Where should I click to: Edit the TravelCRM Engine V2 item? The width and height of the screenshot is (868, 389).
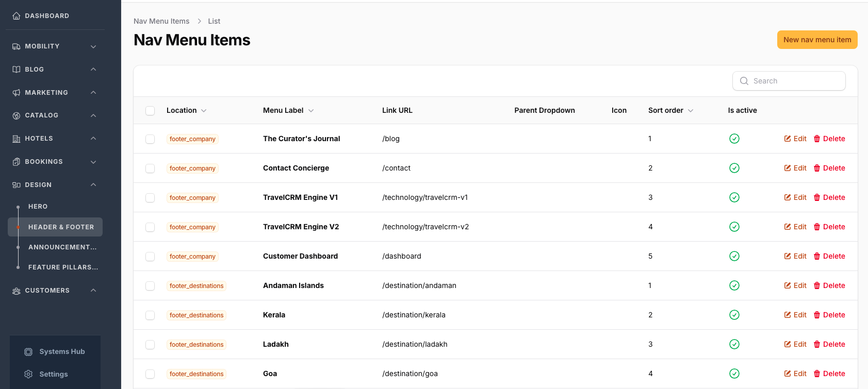pyautogui.click(x=795, y=227)
